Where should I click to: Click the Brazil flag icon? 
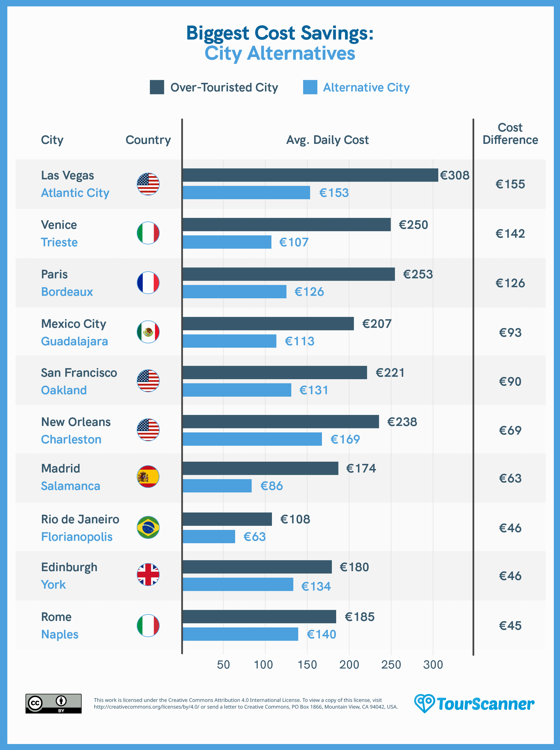point(148,528)
